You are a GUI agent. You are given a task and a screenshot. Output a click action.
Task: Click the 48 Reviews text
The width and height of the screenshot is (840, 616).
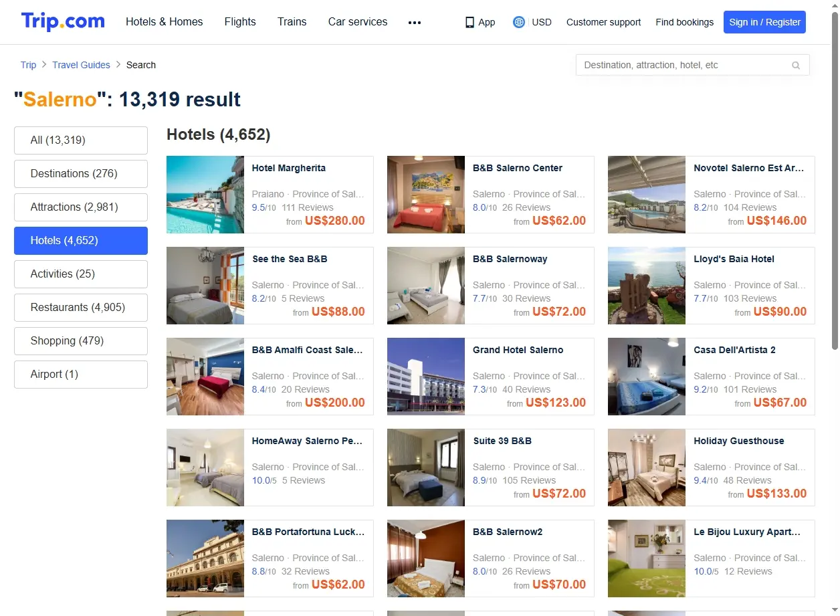pyautogui.click(x=748, y=480)
